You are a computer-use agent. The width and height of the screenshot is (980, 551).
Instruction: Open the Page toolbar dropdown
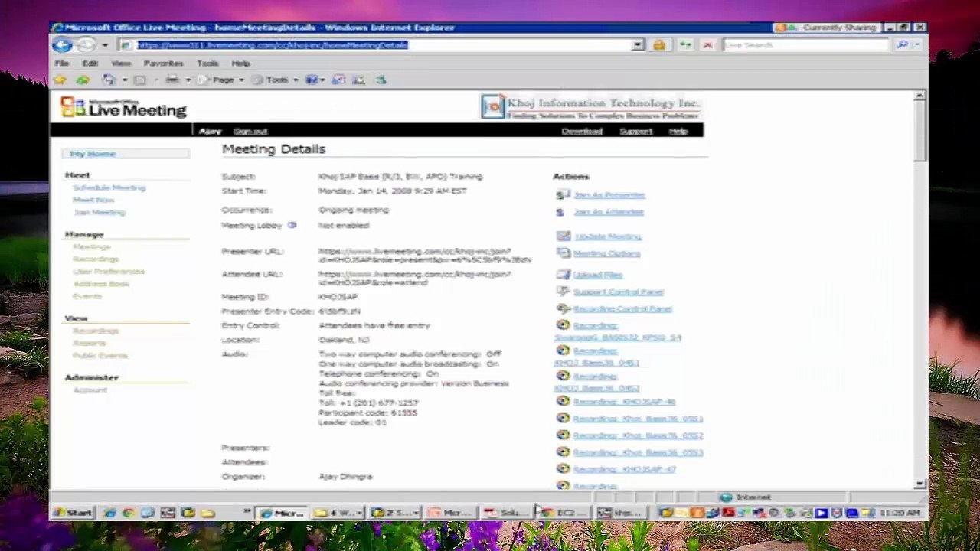(x=224, y=80)
